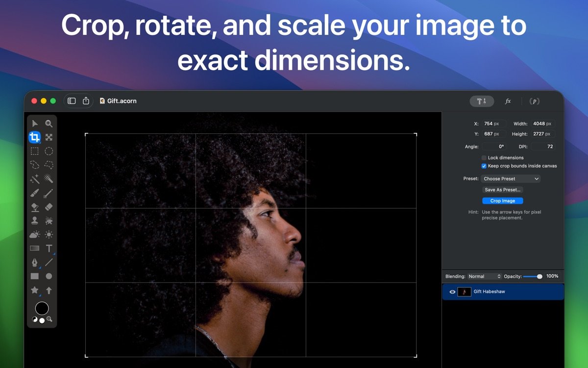588x368 pixels.
Task: Open the Blending mode Normal dropdown
Action: pos(485,276)
